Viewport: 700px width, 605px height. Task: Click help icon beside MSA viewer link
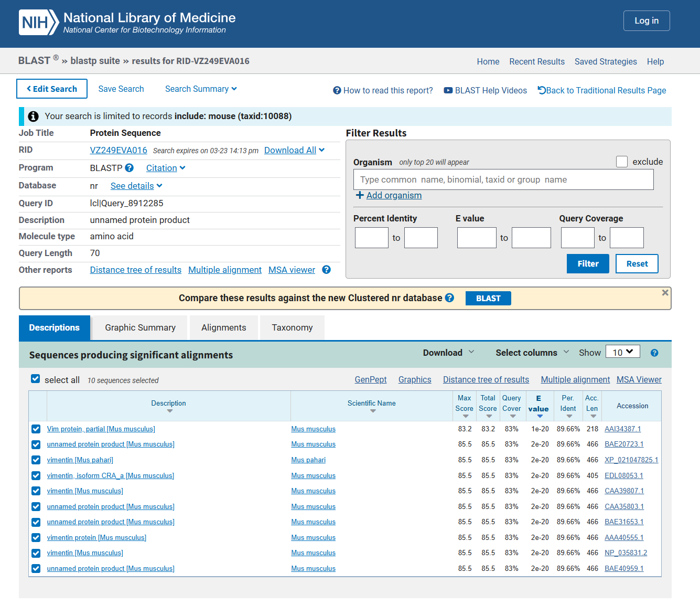tap(326, 270)
